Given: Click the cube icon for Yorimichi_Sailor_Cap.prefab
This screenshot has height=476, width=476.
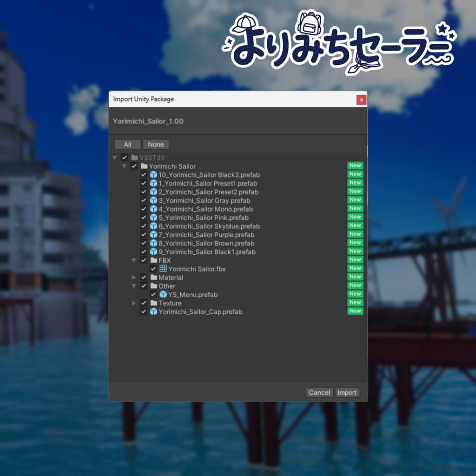Looking at the screenshot, I should (154, 312).
